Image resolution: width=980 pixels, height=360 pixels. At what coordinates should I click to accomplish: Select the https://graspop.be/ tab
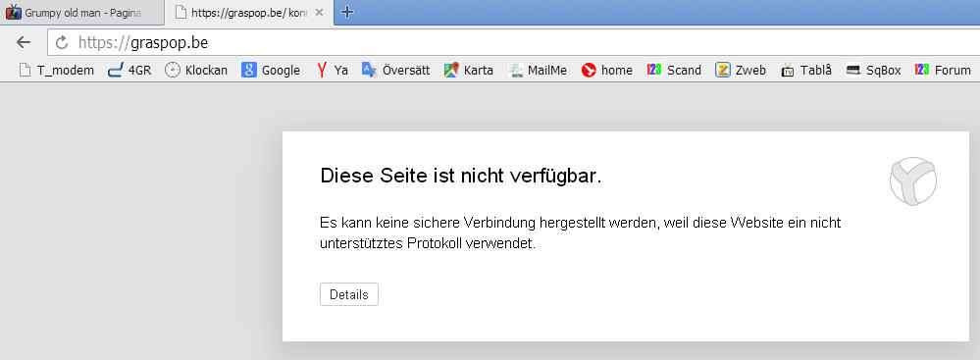pyautogui.click(x=249, y=13)
